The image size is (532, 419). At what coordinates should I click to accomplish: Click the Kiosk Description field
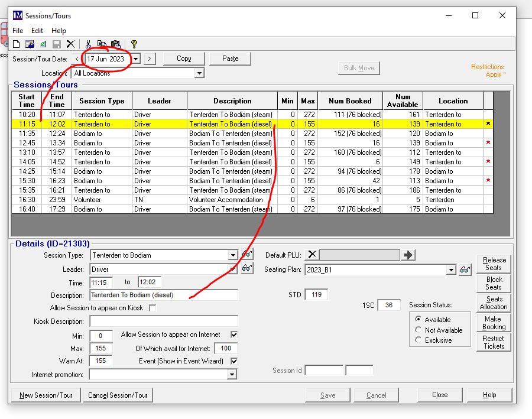click(164, 321)
